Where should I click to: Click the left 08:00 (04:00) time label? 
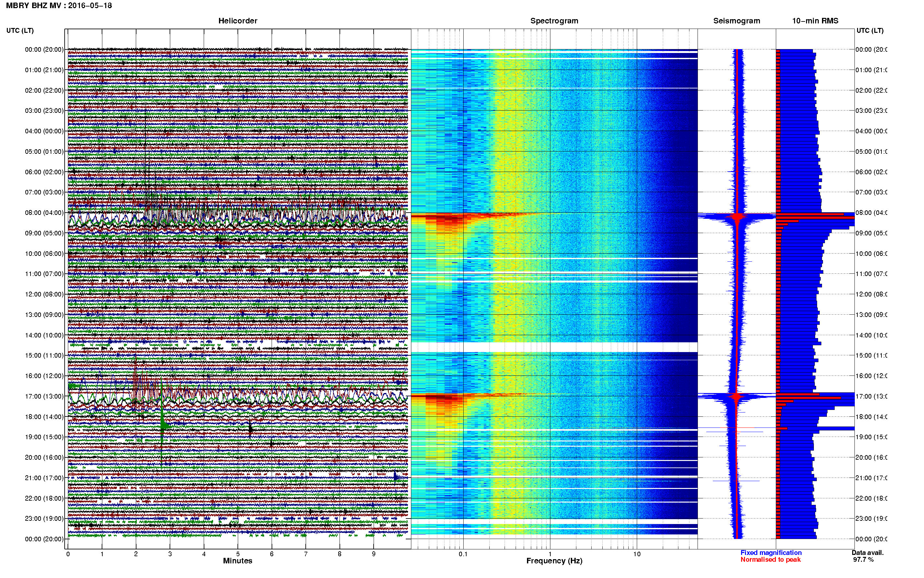(44, 213)
